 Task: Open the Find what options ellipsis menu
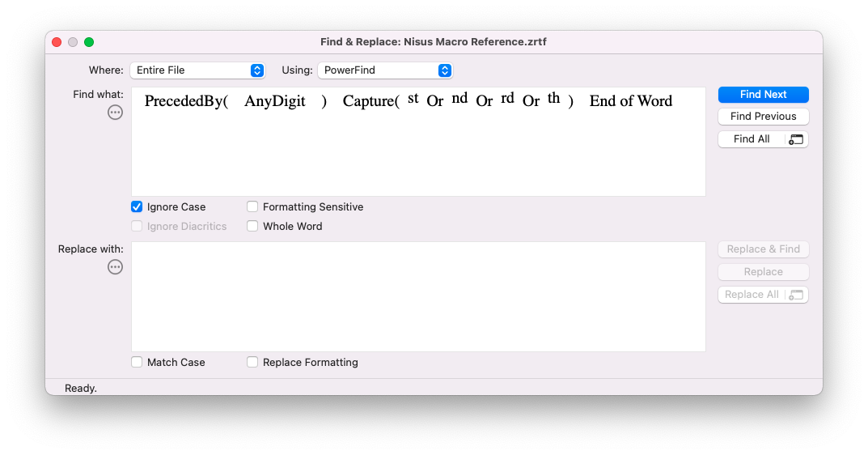click(x=116, y=113)
